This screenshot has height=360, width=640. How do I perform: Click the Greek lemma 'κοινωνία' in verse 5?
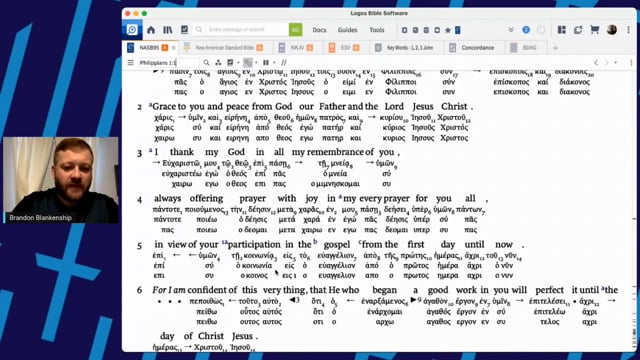(256, 266)
